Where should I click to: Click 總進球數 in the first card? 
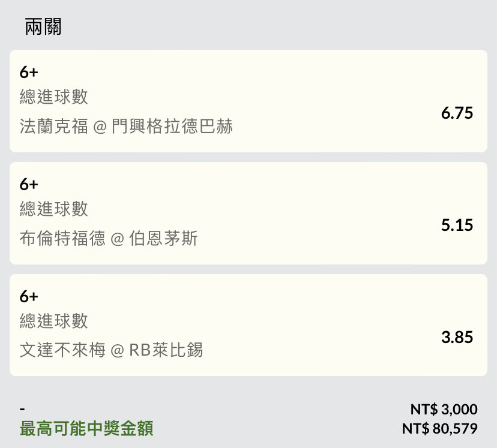(53, 97)
